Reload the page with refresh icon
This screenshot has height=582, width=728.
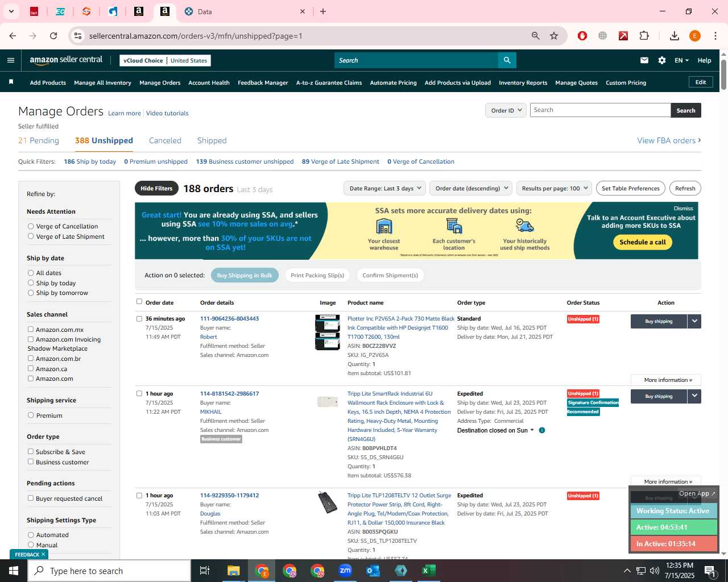[x=53, y=36]
